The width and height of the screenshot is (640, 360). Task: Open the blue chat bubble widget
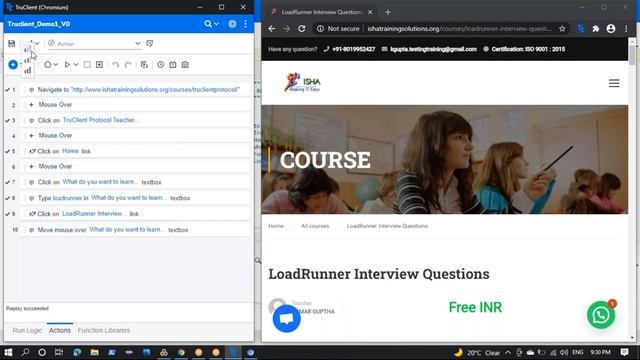click(x=287, y=318)
